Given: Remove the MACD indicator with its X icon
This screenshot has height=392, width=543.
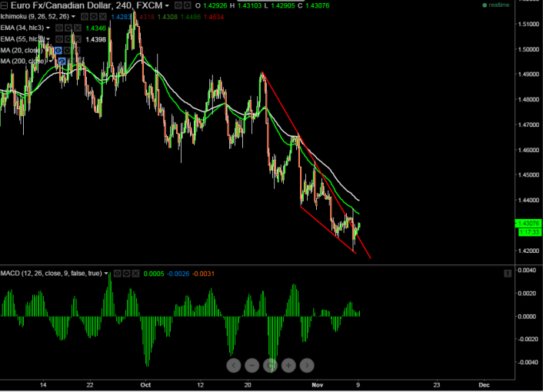Looking at the screenshot, I should click(x=135, y=274).
